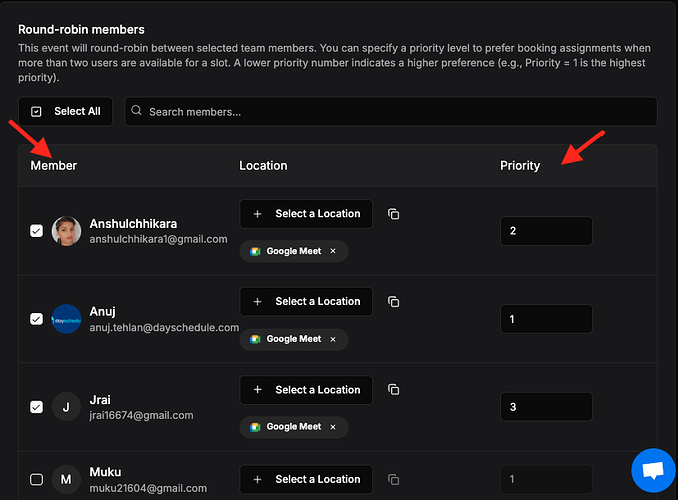Click the Location column header
Image resolution: width=678 pixels, height=500 pixels.
pyautogui.click(x=263, y=166)
